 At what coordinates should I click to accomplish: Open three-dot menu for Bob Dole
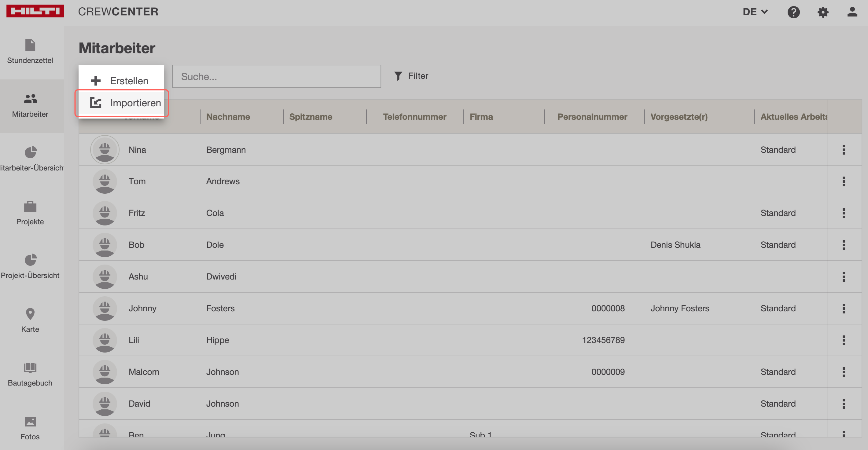click(844, 245)
